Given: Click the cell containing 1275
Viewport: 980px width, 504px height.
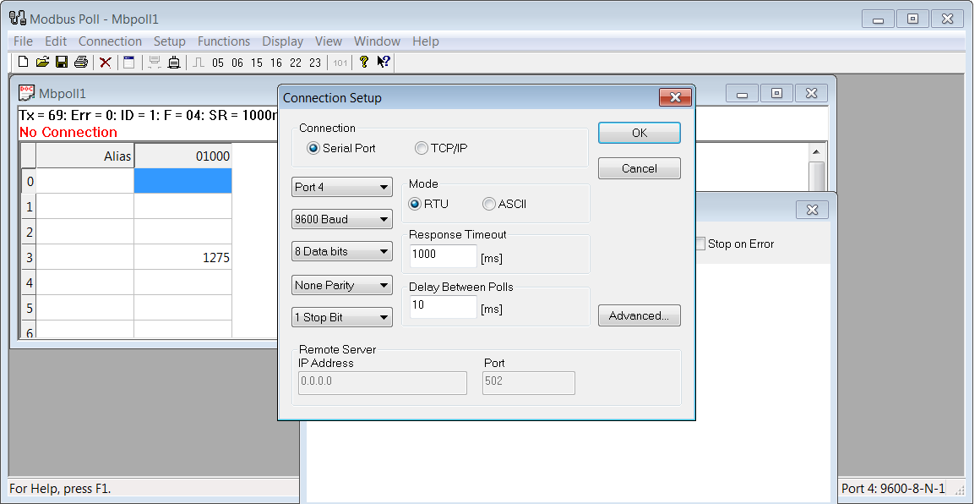Looking at the screenshot, I should tap(183, 257).
